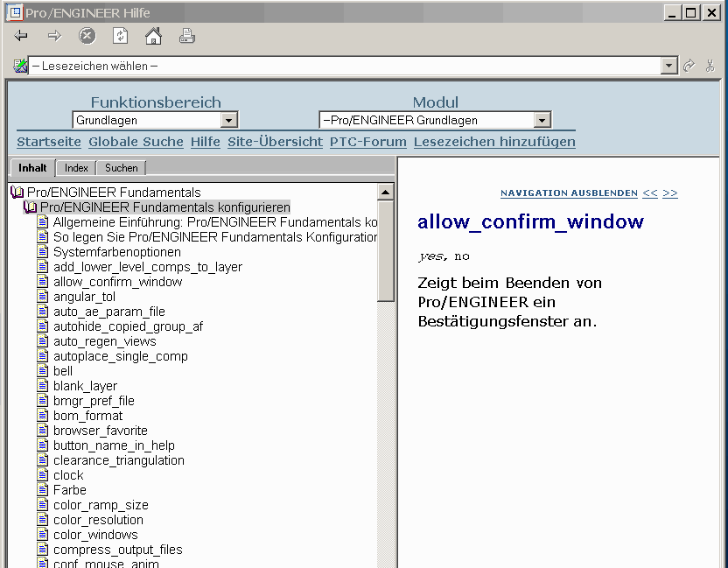Viewport: 728px width, 568px height.
Task: Select Pro/ENGINEER Fundamentals root node text
Action: point(114,192)
